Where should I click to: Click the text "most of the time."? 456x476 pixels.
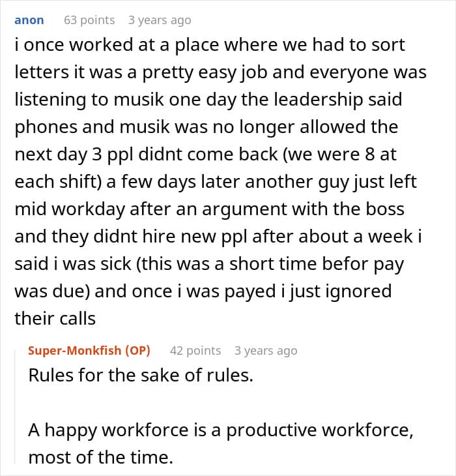pyautogui.click(x=101, y=457)
